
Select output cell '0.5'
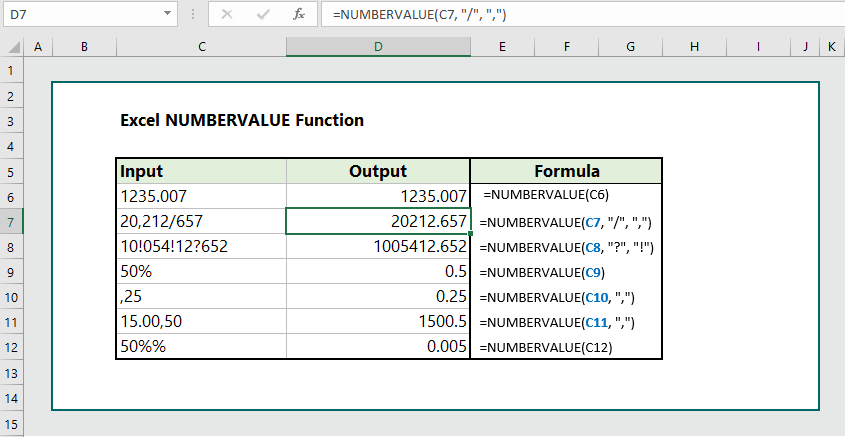378,272
